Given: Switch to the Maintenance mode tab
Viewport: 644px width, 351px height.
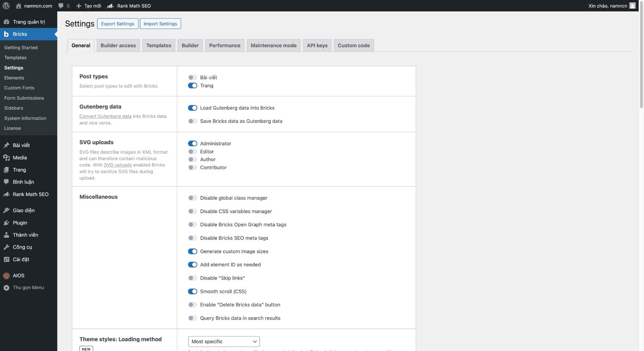Looking at the screenshot, I should tap(274, 45).
